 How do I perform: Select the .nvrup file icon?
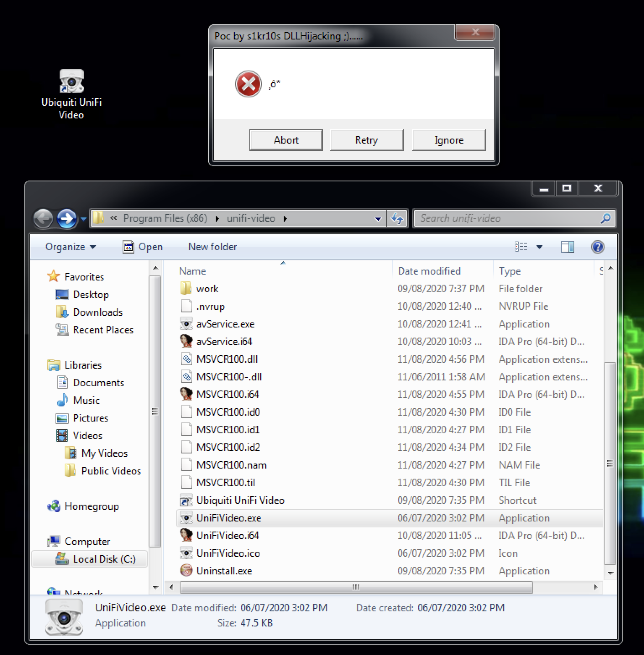[186, 306]
